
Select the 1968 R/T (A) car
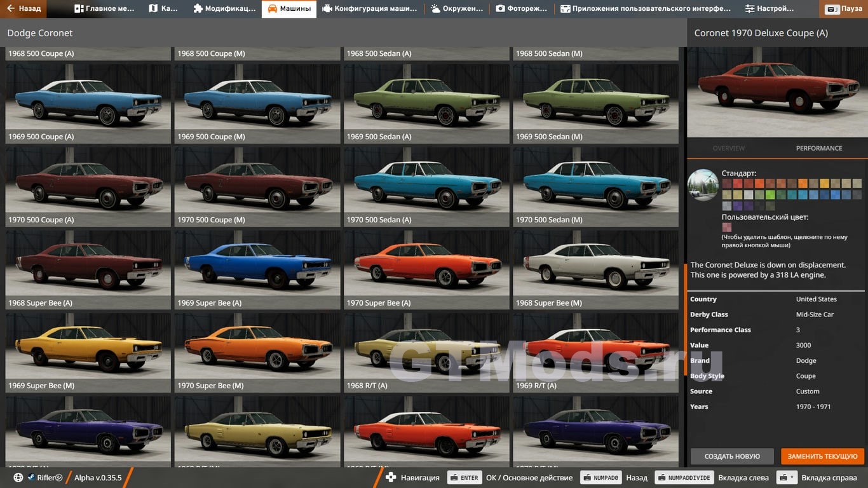coord(426,353)
